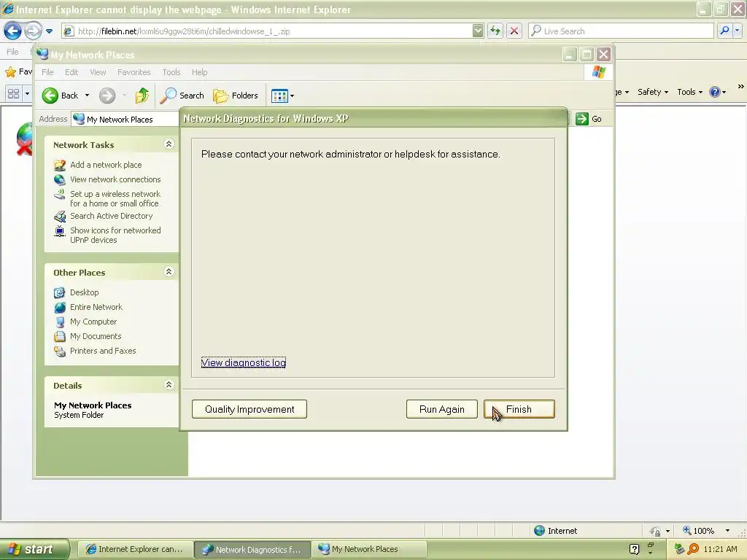Click Set up a wireless network link

(115, 198)
